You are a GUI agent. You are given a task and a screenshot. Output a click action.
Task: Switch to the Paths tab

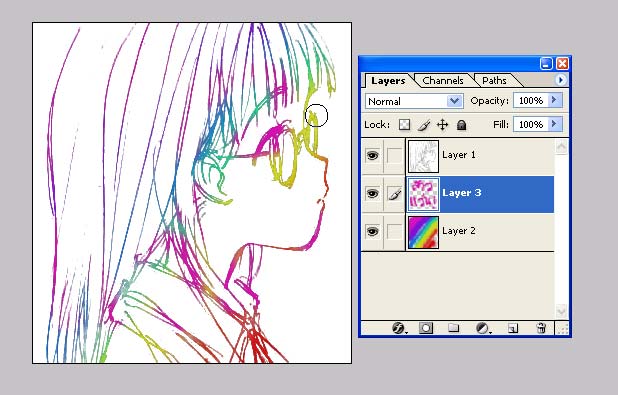(494, 80)
